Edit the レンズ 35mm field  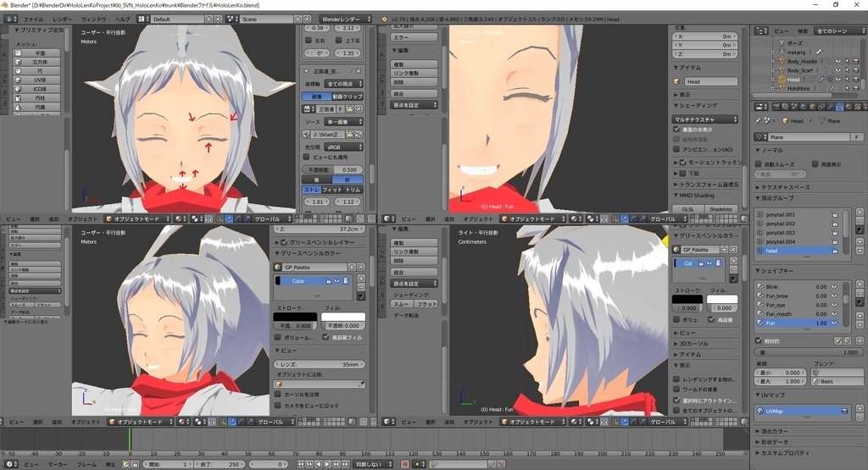(x=320, y=365)
